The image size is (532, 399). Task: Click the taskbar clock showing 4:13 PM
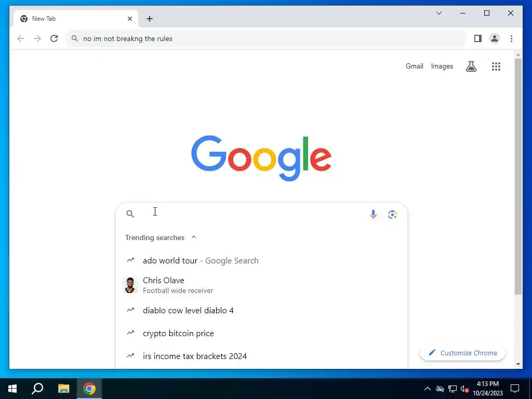(488, 389)
